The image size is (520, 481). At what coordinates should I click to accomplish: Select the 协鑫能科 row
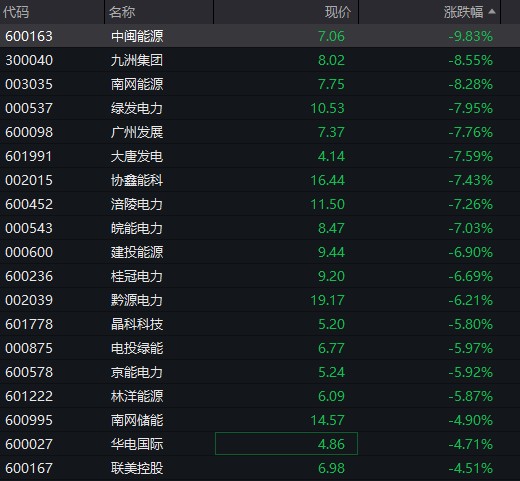tap(260, 180)
